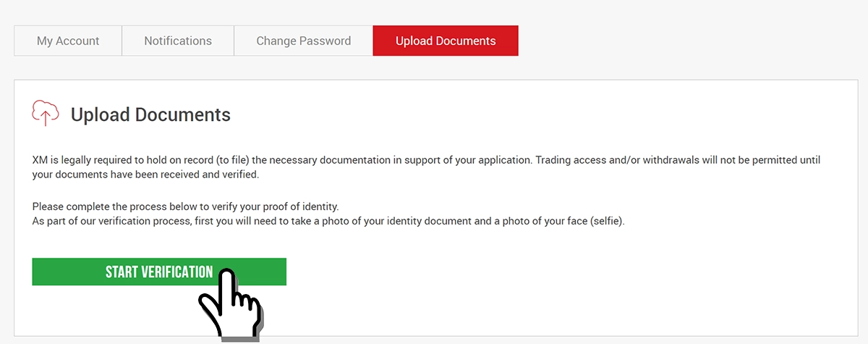Click the line Please complete the process below

point(185,206)
